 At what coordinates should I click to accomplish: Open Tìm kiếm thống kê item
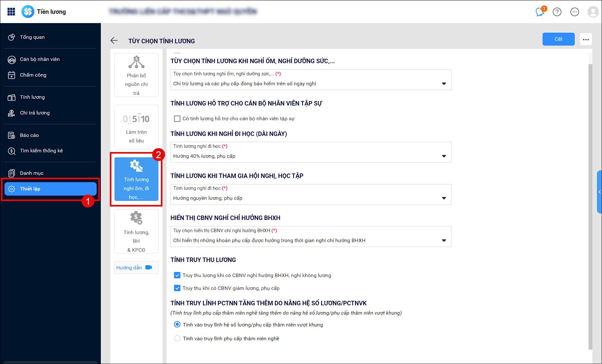click(50, 151)
